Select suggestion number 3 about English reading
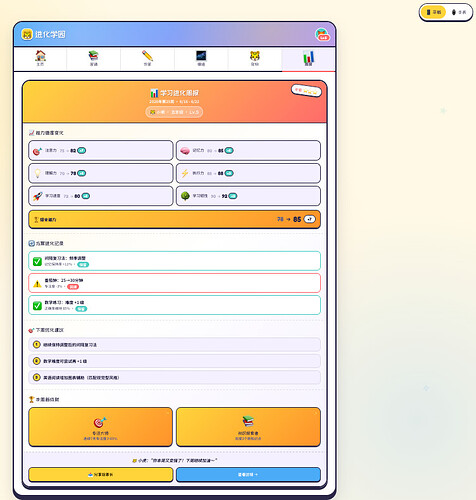This screenshot has width=476, height=500. [174, 378]
